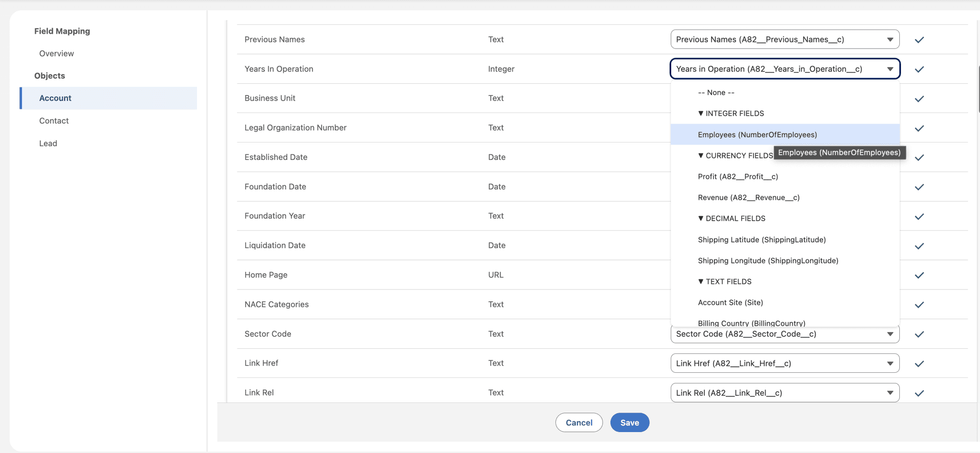Image resolution: width=980 pixels, height=453 pixels.
Task: Click the Years In Operation field label
Action: (x=279, y=69)
